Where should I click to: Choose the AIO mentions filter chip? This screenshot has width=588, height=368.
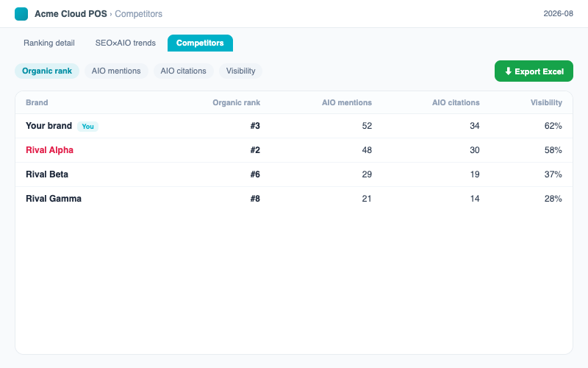[116, 71]
